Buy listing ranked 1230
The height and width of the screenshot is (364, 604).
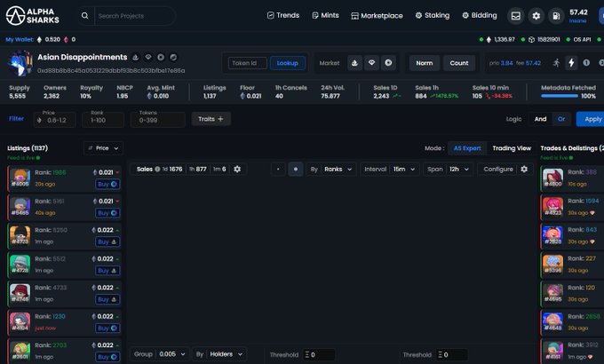(x=107, y=328)
